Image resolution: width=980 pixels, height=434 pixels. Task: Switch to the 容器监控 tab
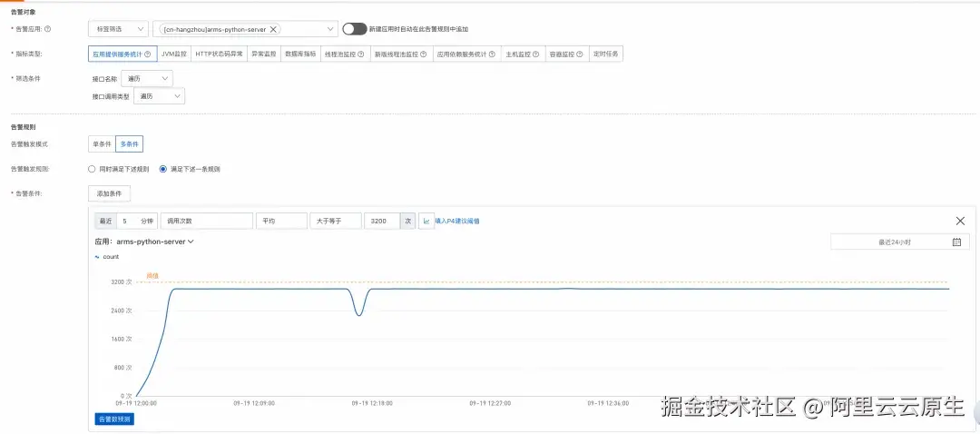(567, 54)
